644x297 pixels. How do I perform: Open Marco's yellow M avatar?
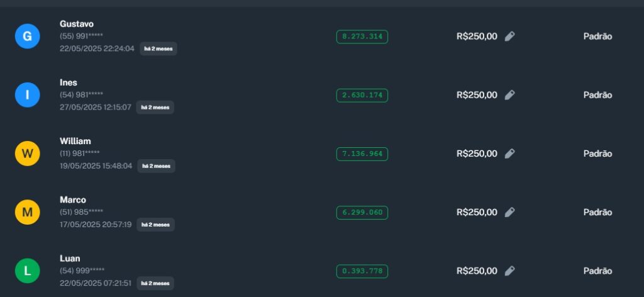click(27, 212)
